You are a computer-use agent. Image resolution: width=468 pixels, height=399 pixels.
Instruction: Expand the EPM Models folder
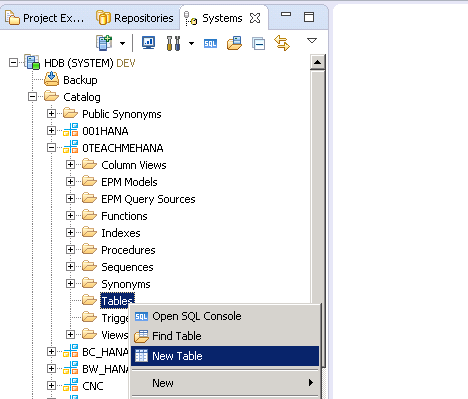(70, 182)
